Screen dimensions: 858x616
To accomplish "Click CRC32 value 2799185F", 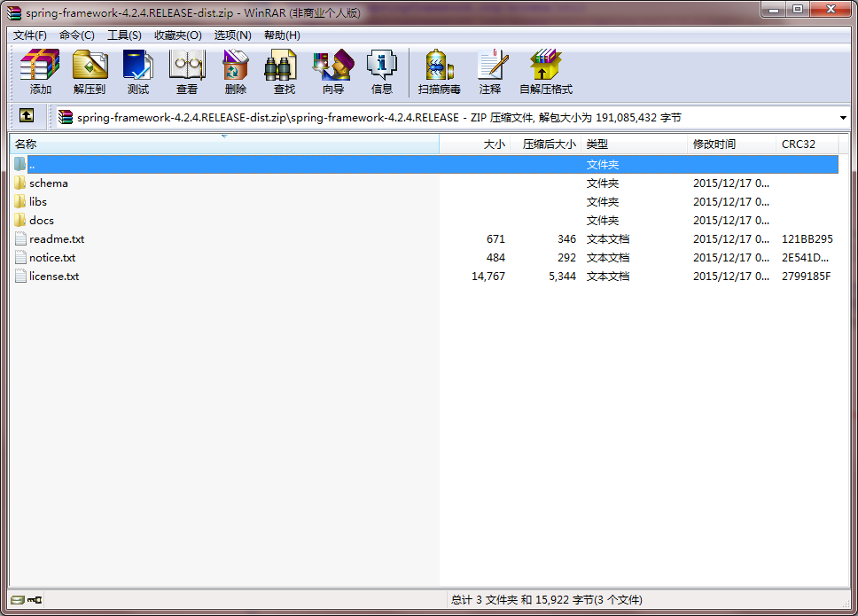I will pyautogui.click(x=806, y=277).
